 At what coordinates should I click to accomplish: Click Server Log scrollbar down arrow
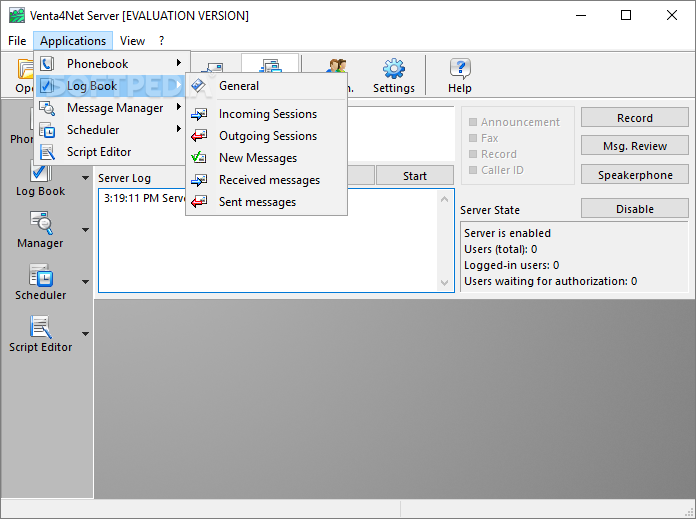click(444, 282)
